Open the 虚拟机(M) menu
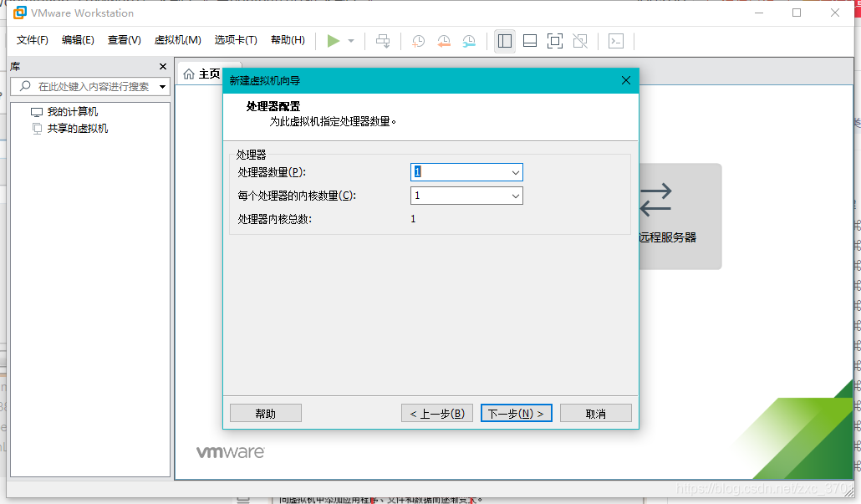 point(177,40)
